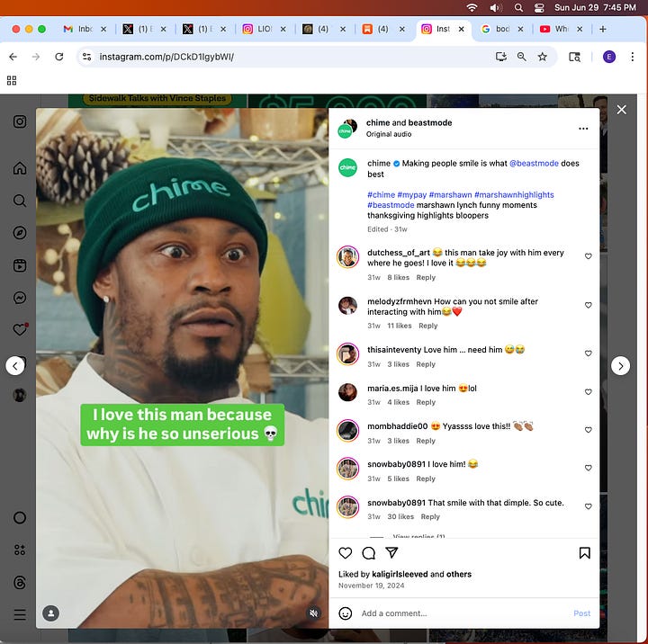Image resolution: width=648 pixels, height=644 pixels.
Task: Click the Instagram logo in sidebar
Action: (x=20, y=121)
